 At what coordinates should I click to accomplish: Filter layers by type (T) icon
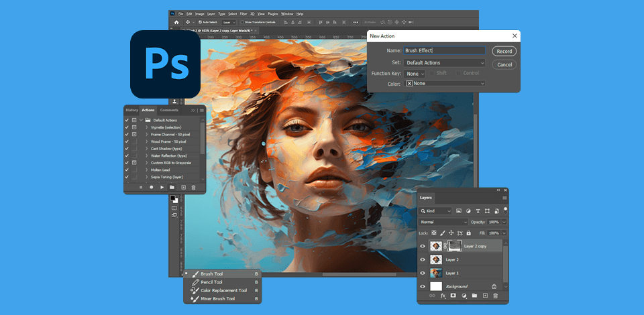[478, 211]
